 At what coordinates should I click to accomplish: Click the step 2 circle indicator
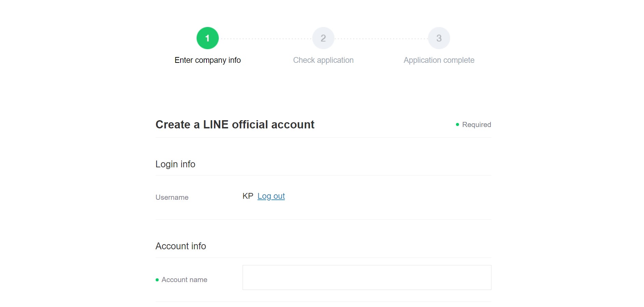(323, 38)
